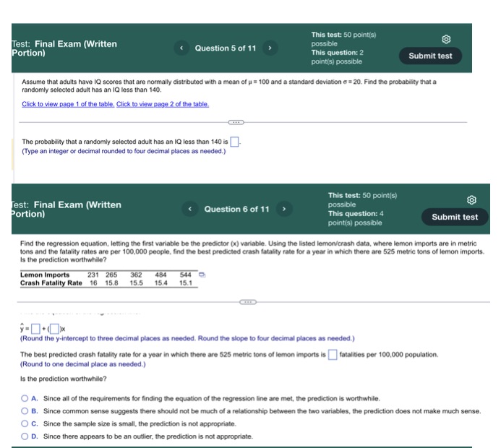This screenshot has width=501, height=448.
Task: Click Crash Fatality Rate value 15.8
Action: (111, 283)
